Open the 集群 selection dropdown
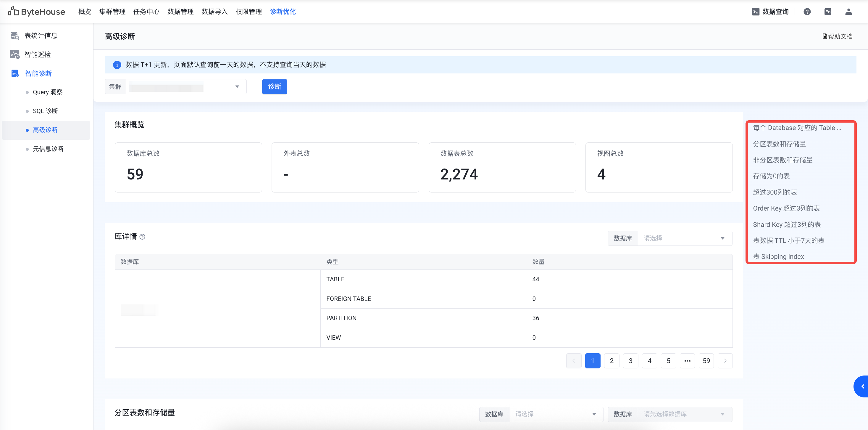The image size is (868, 430). pos(185,87)
